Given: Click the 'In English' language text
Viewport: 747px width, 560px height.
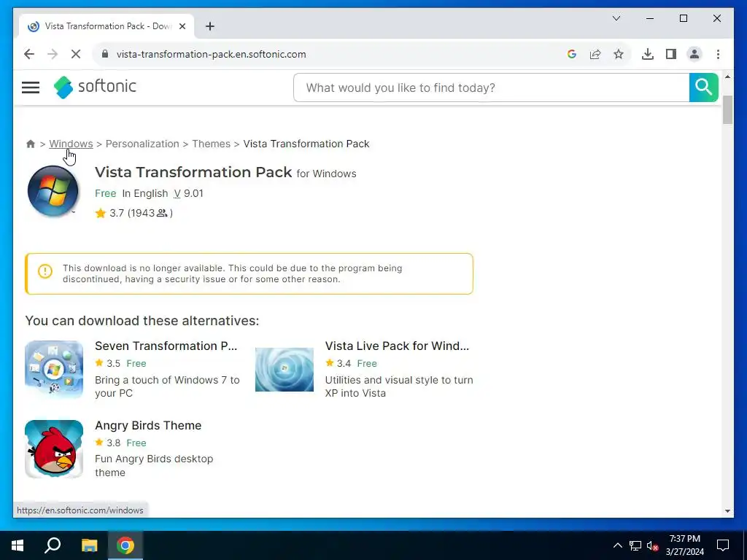Looking at the screenshot, I should 145,193.
